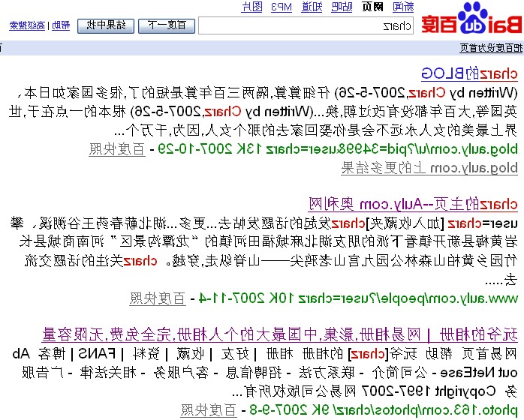Open the 高级搜索 advanced search link
The image size is (524, 420).
point(27,25)
